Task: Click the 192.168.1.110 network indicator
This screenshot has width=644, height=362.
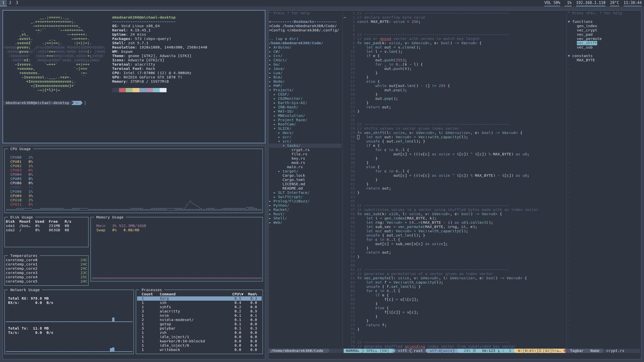Action: [x=591, y=3]
